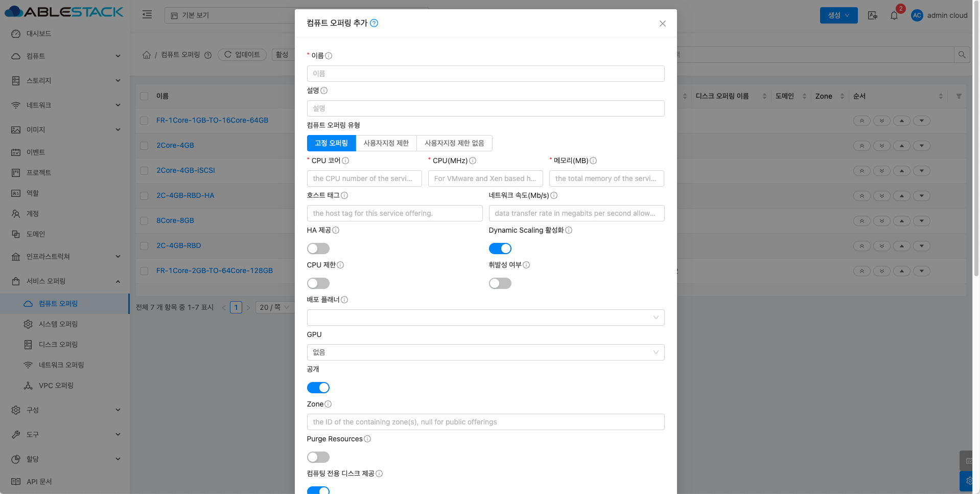
Task: Click the notification bell icon
Action: (x=894, y=15)
